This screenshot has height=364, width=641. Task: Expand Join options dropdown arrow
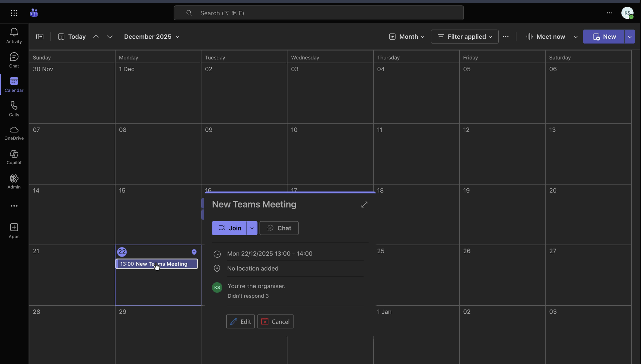pyautogui.click(x=252, y=228)
